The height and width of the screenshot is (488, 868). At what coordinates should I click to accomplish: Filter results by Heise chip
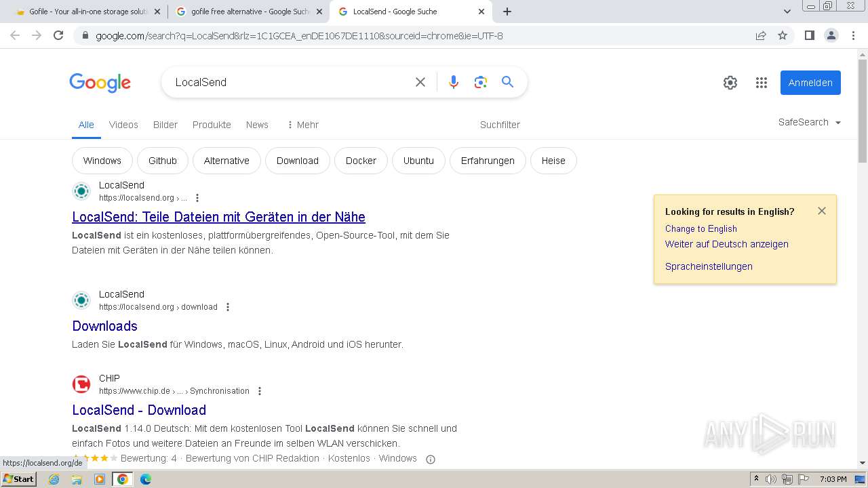pos(553,161)
